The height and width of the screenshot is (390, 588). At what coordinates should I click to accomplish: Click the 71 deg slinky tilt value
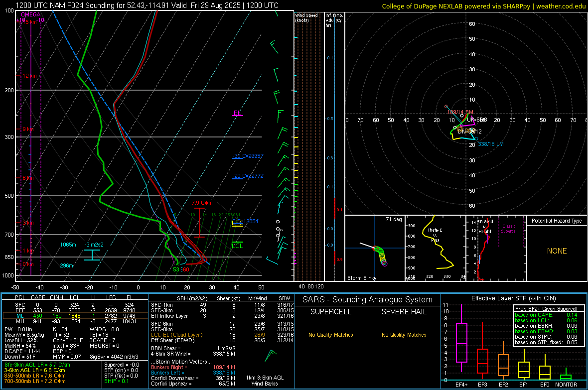coord(394,219)
